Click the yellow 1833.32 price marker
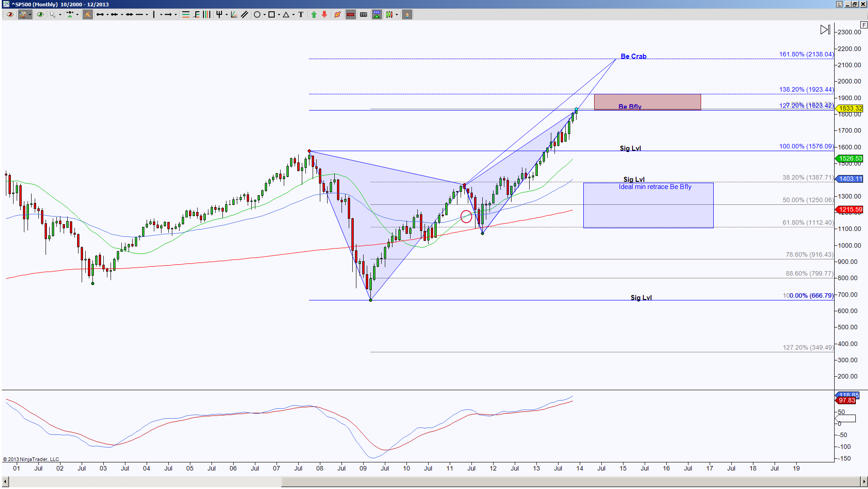868x489 pixels. (850, 108)
